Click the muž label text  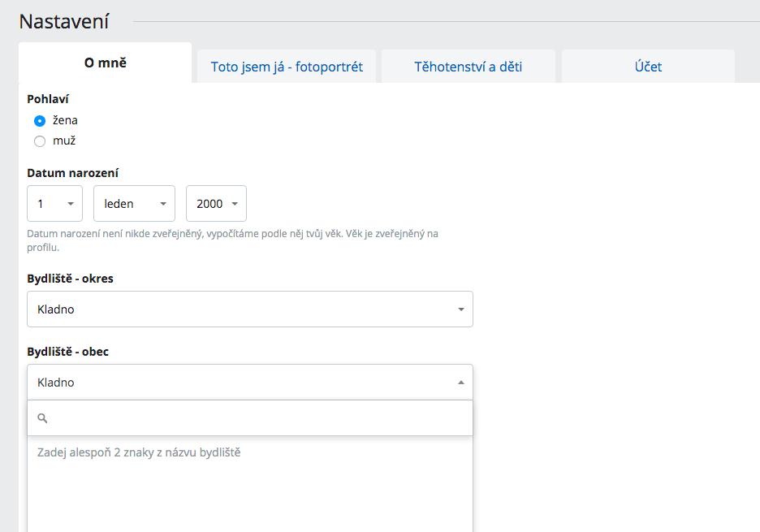[x=64, y=141]
